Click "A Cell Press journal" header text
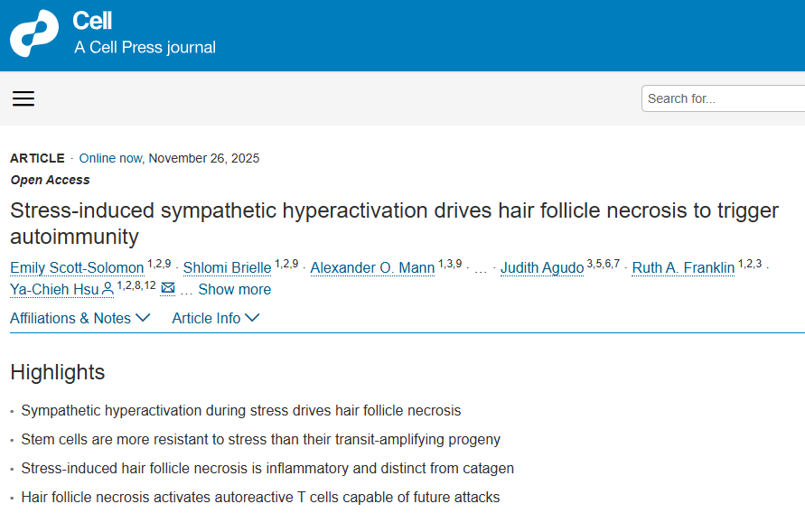The image size is (805, 532). click(x=145, y=47)
